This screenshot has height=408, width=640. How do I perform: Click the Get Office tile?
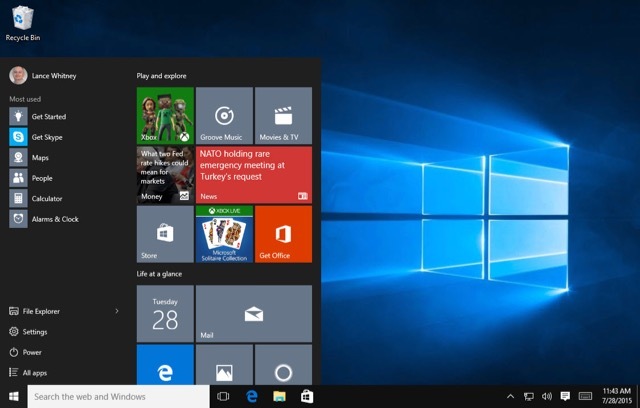283,234
